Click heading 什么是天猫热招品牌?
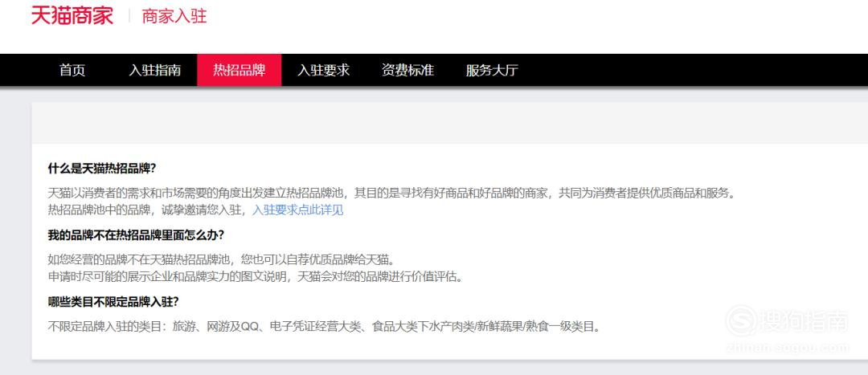 [x=102, y=168]
